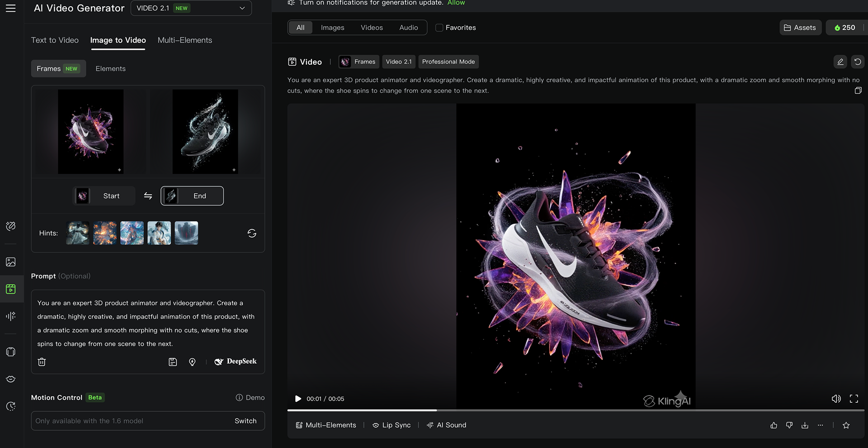
Task: Download the generated video
Action: click(805, 425)
